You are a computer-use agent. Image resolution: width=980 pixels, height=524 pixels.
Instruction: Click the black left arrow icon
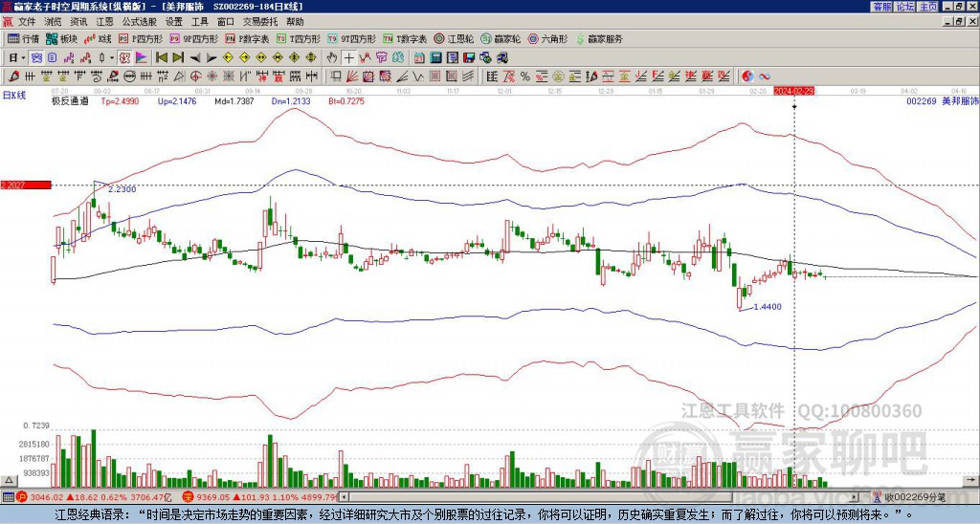pos(195,58)
